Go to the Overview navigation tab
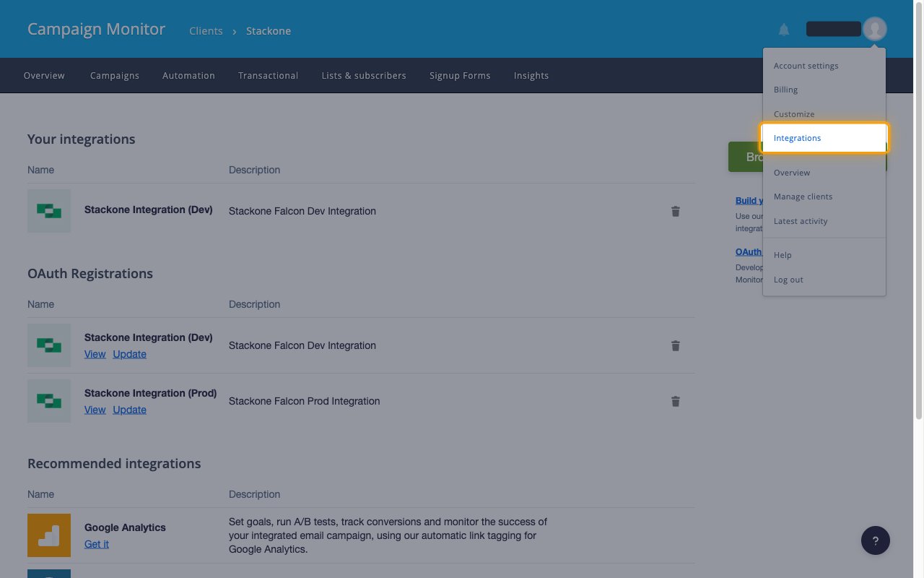Image resolution: width=924 pixels, height=578 pixels. [44, 75]
